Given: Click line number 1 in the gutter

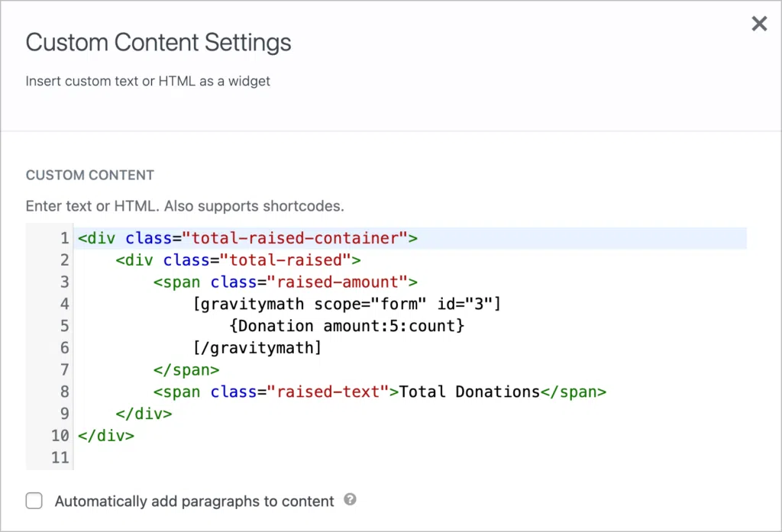Looking at the screenshot, I should pos(64,238).
